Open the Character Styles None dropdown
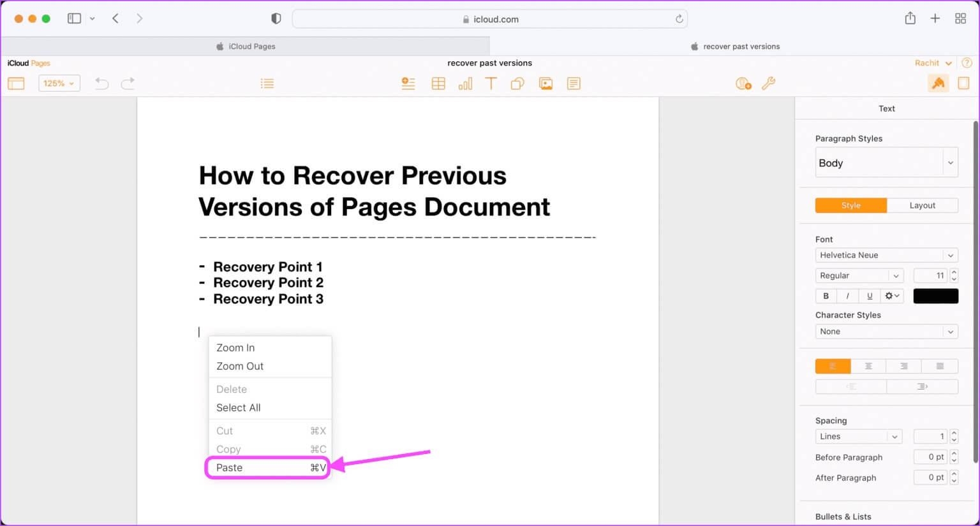The image size is (980, 526). coord(887,332)
